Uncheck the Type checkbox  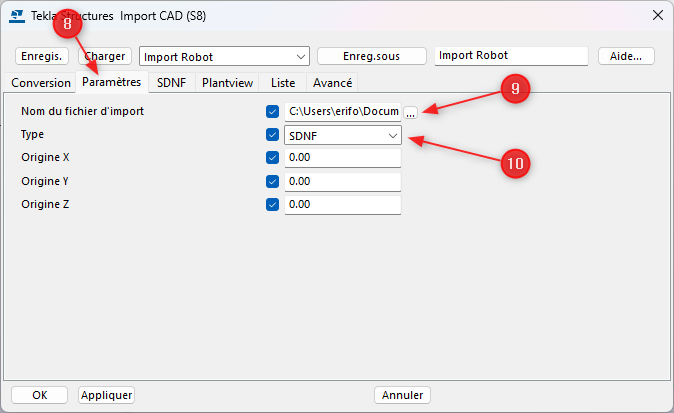273,134
